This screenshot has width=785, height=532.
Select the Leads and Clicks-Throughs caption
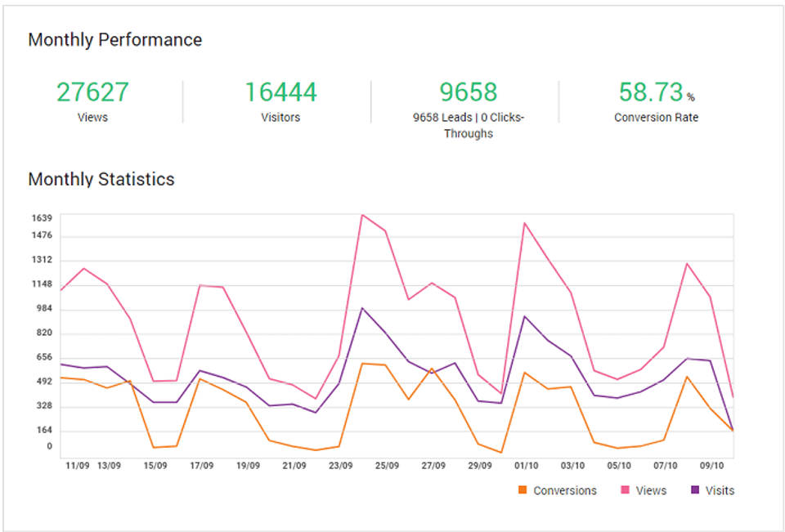point(469,125)
